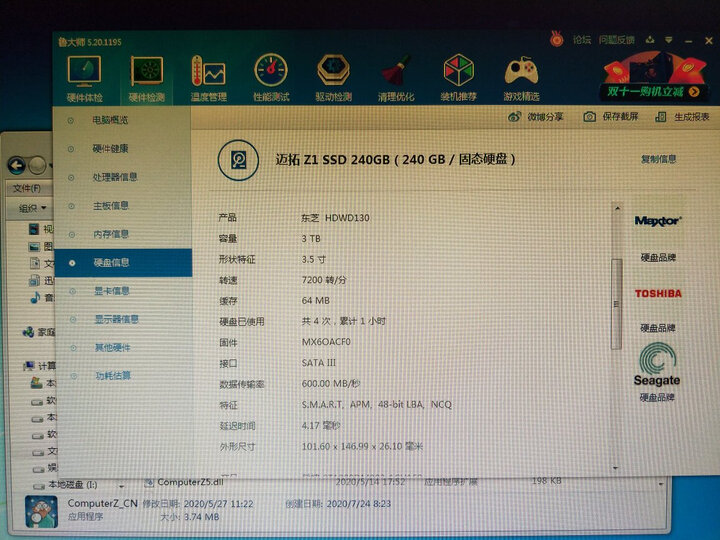The image size is (720, 540).
Task: Select 硬件检测 hardware detection icon
Action: pyautogui.click(x=146, y=79)
